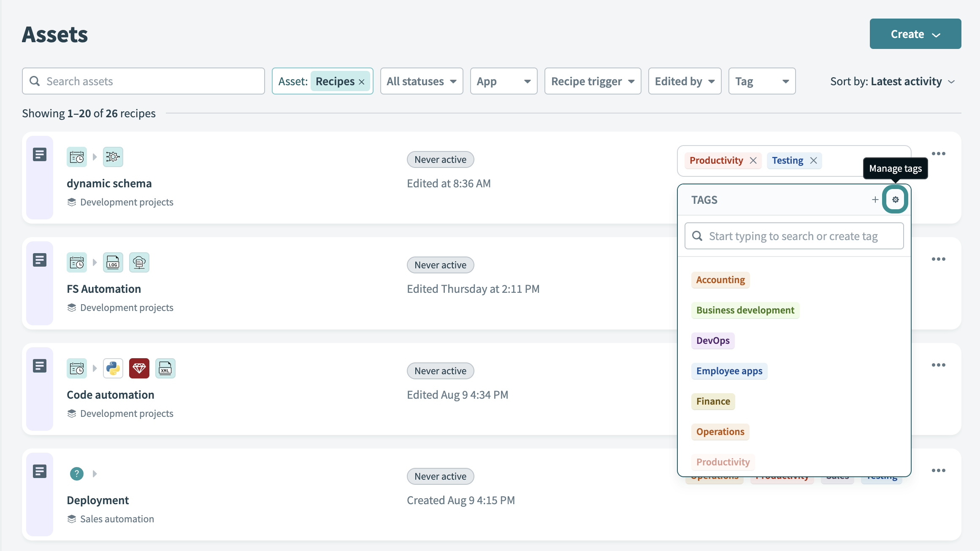Click the add new tag plus icon

click(x=876, y=199)
